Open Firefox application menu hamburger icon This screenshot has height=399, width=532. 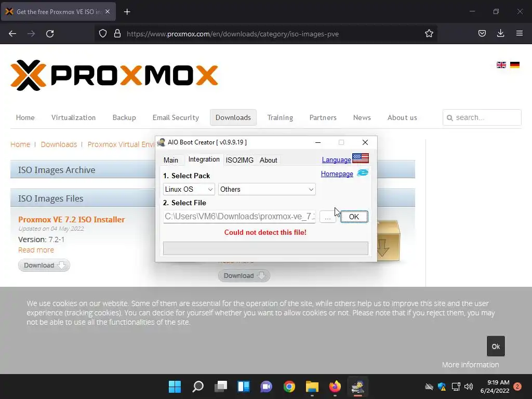point(519,33)
